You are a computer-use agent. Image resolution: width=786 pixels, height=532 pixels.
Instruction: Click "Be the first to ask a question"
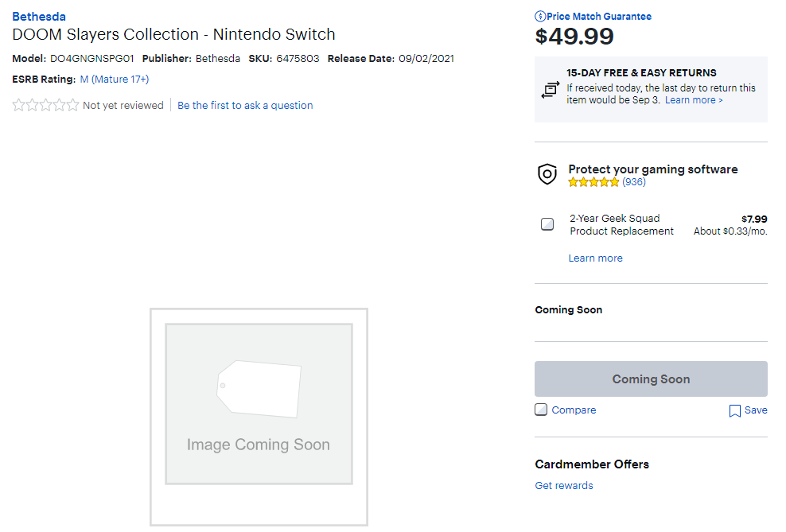245,105
